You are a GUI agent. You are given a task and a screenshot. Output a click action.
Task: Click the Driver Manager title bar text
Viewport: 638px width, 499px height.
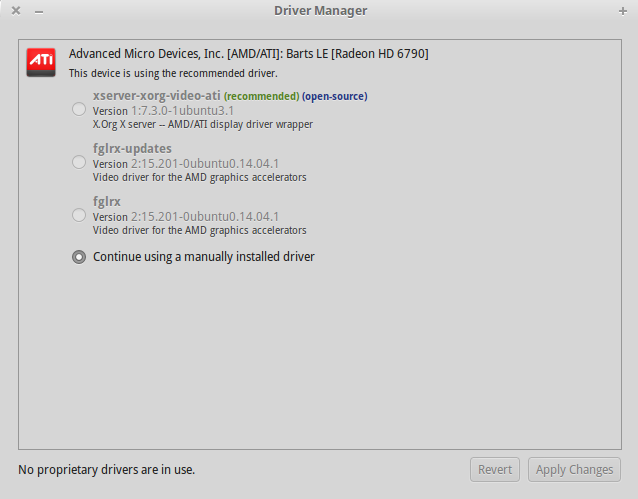320,10
